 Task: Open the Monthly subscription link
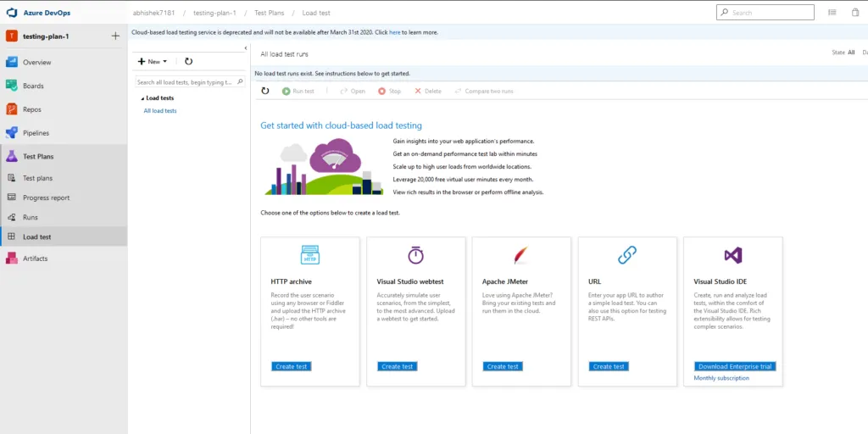click(x=721, y=378)
